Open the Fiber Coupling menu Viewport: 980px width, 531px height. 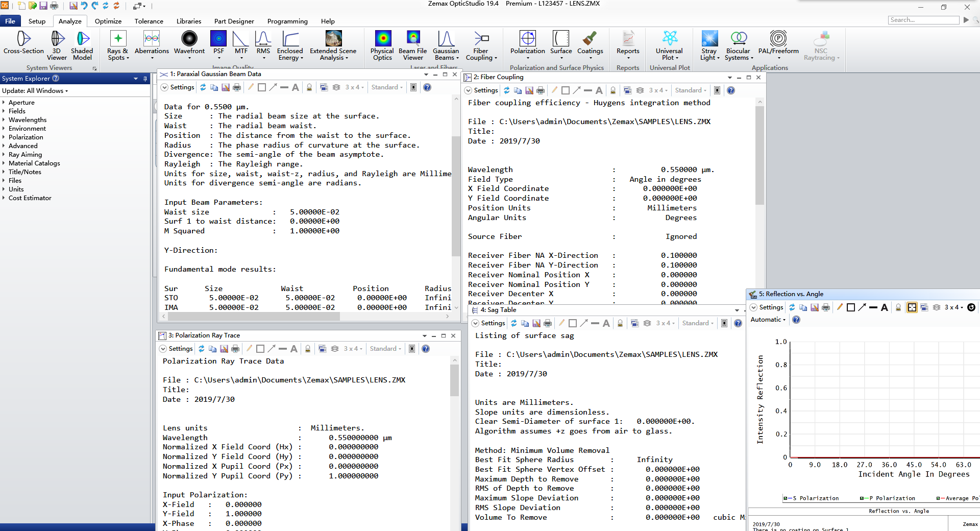pyautogui.click(x=481, y=45)
